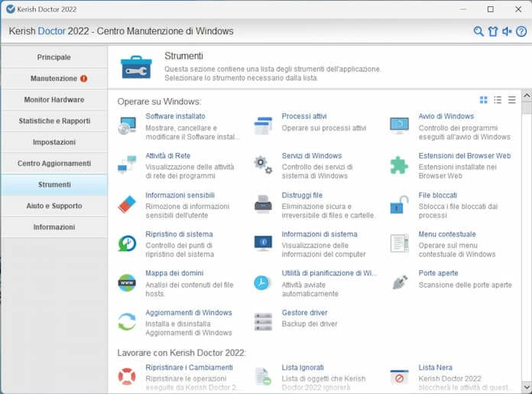
Task: Click the Attività di Rete network icon
Action: click(127, 164)
